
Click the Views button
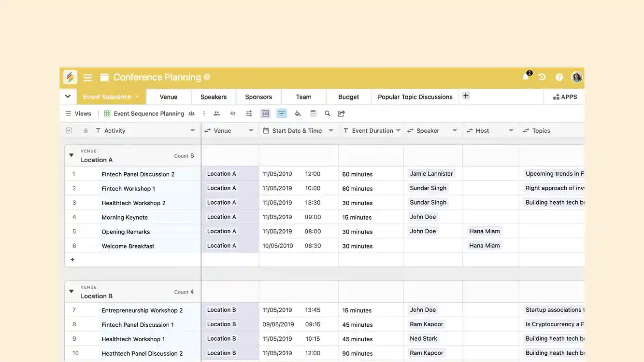tap(78, 113)
